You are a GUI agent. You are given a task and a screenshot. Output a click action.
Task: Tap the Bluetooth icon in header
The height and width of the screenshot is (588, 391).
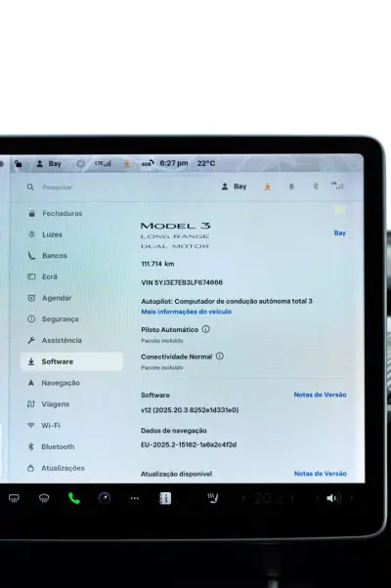[x=316, y=187]
